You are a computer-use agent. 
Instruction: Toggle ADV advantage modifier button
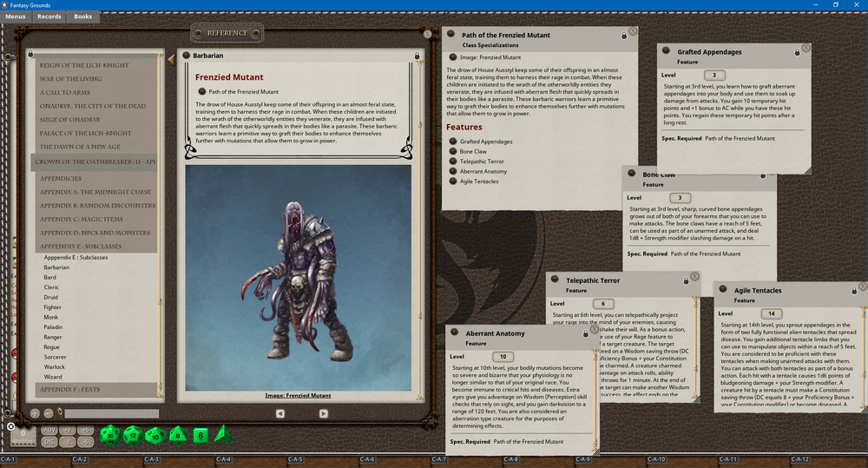[x=49, y=430]
